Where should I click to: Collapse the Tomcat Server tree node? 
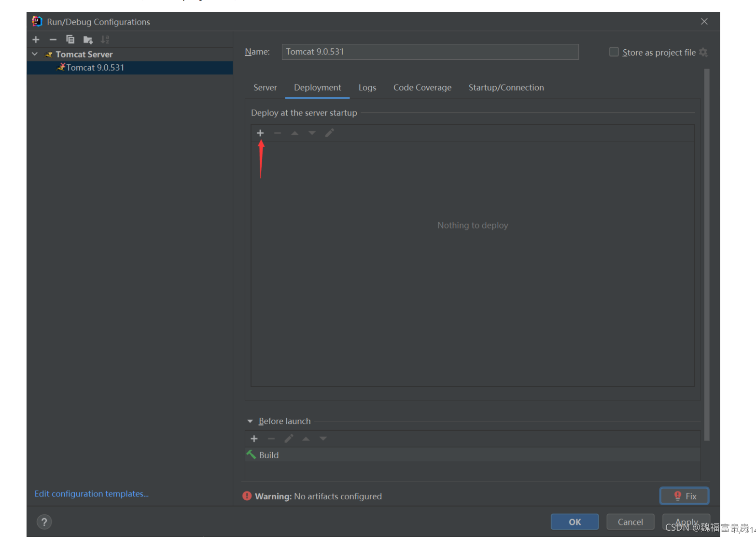click(x=35, y=54)
